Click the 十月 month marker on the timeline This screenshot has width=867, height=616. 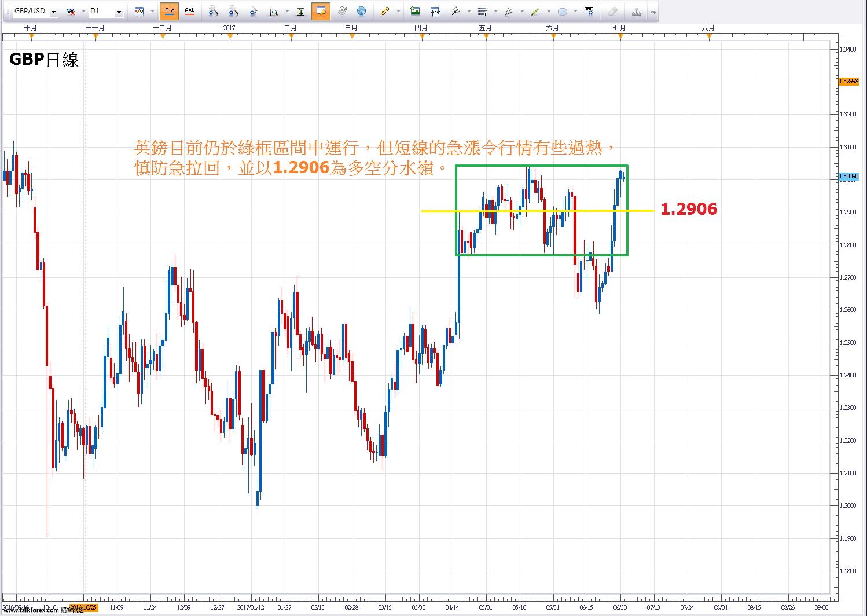pyautogui.click(x=31, y=28)
